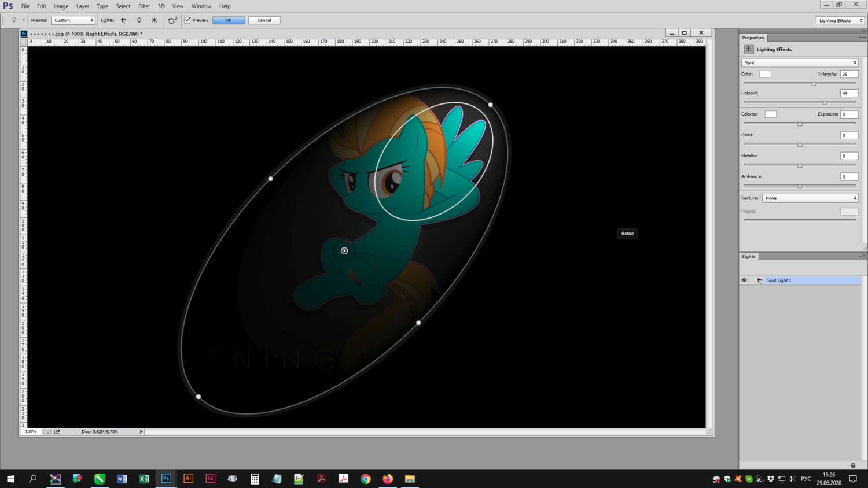Image resolution: width=868 pixels, height=488 pixels.
Task: Open the Filter menu
Action: [144, 6]
